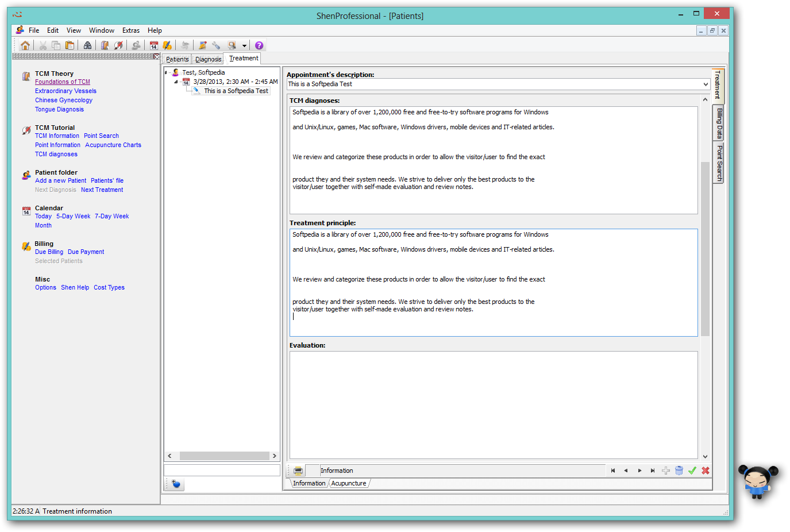Click the scroll-down arrow of treatment panel
790x532 pixels.
705,457
